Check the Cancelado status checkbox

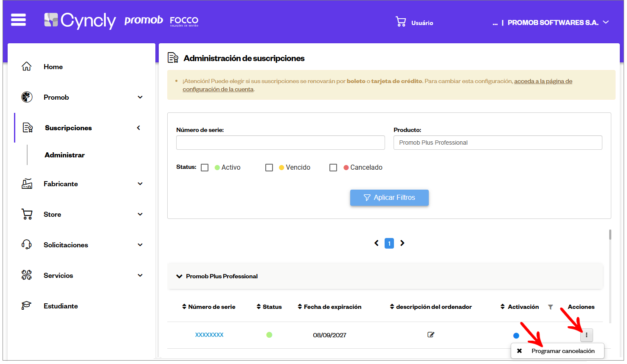[x=333, y=168]
